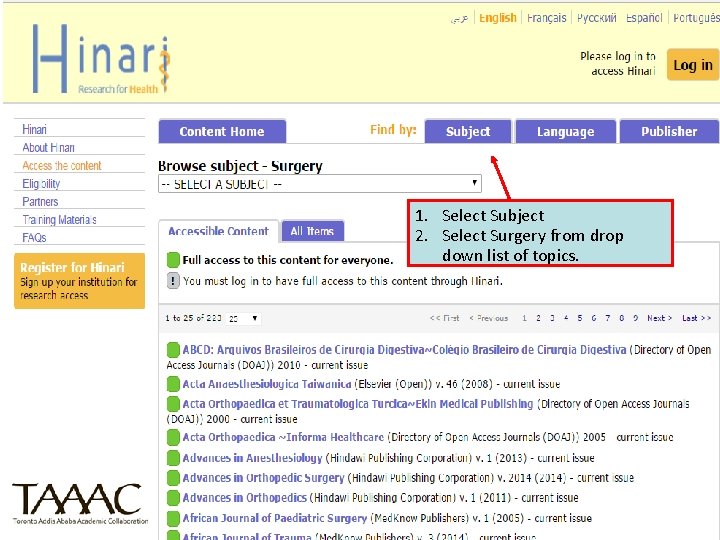The height and width of the screenshot is (540, 720).
Task: Click green access icon beside Acta Anaesthesiologica Taiwanica
Action: [x=173, y=384]
